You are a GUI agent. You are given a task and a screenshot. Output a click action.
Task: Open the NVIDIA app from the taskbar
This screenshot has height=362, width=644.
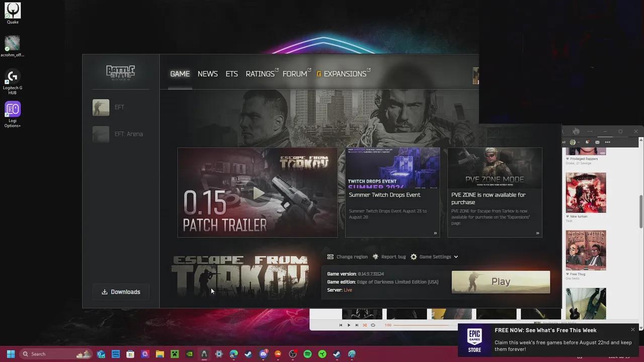189,354
